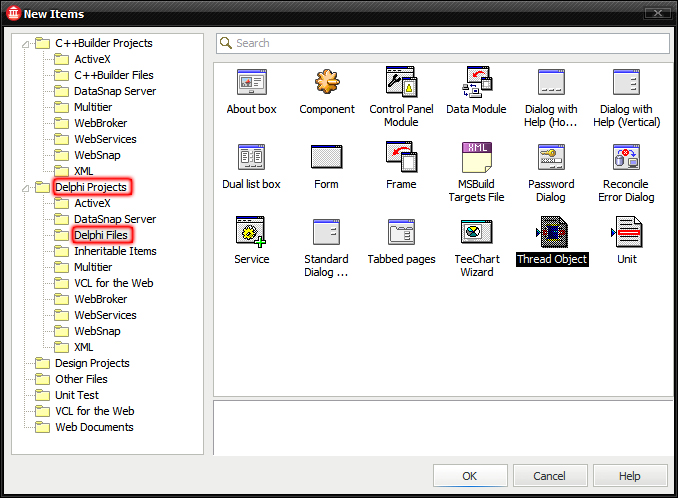
Task: Select WebBroker under Delphi Projects
Action: click(x=101, y=299)
